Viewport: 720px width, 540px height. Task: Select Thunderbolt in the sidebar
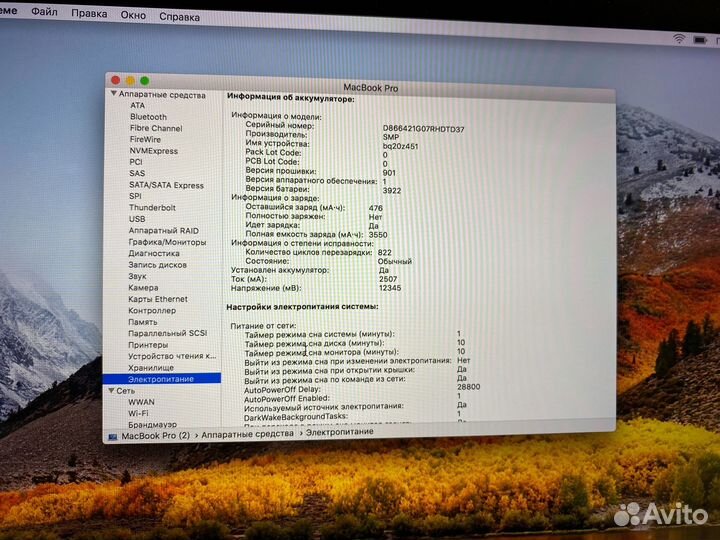click(152, 208)
